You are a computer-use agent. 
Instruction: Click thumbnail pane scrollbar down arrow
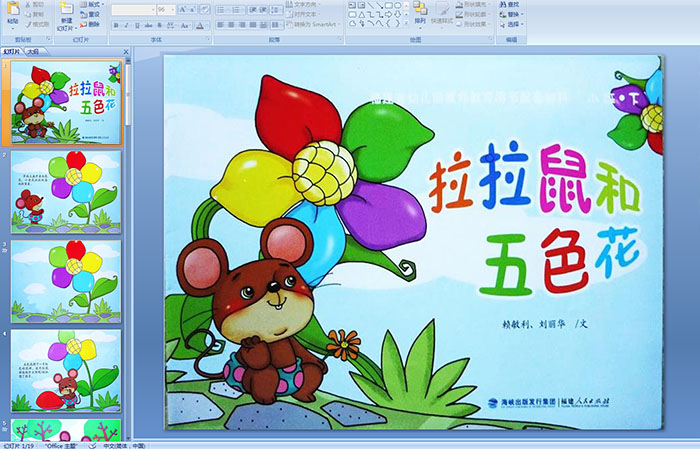pos(129,439)
